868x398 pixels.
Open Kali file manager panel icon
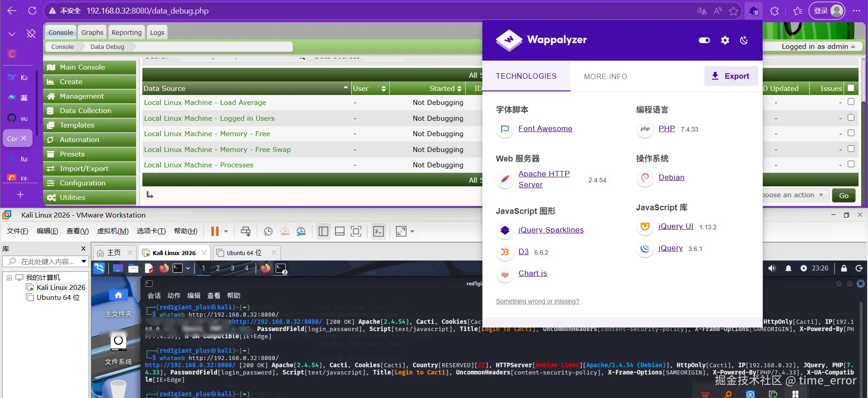pos(133,268)
